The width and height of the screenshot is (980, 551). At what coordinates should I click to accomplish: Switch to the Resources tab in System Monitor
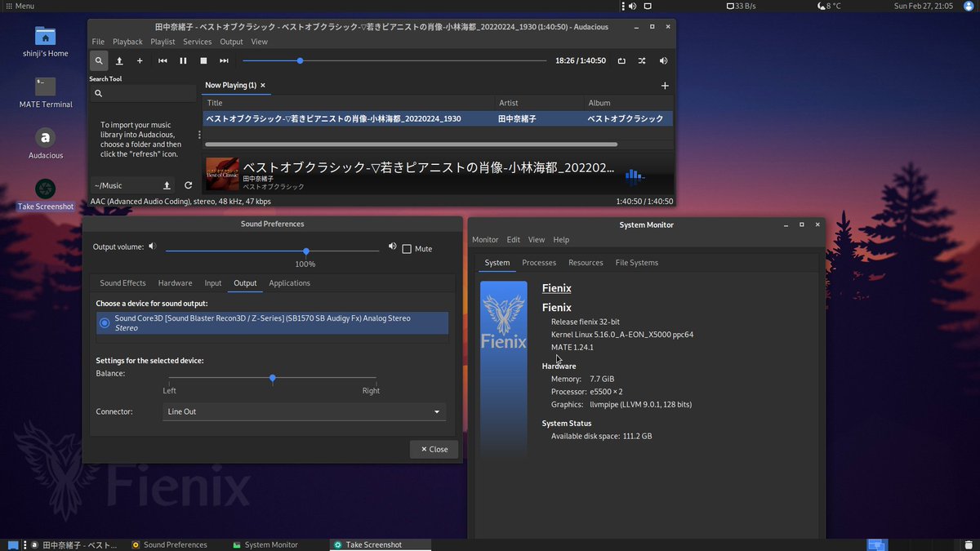point(586,263)
